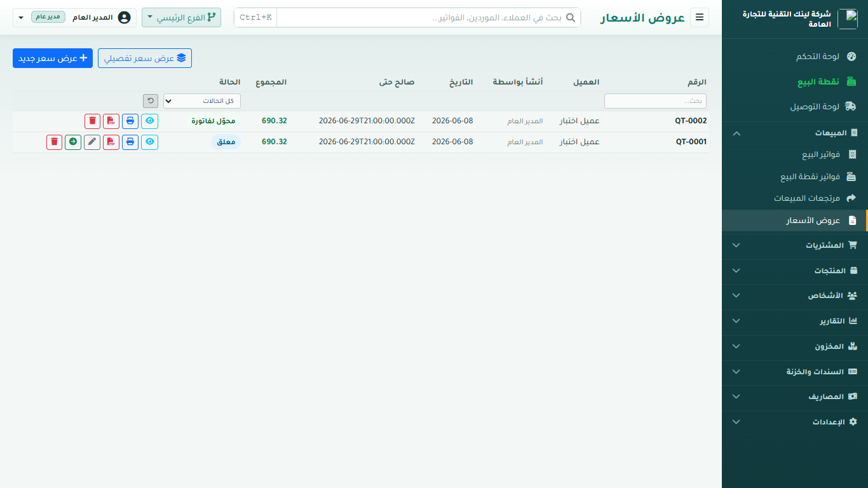View quotation QT-0002 with eye icon
The width and height of the screenshot is (868, 488).
pyautogui.click(x=150, y=121)
